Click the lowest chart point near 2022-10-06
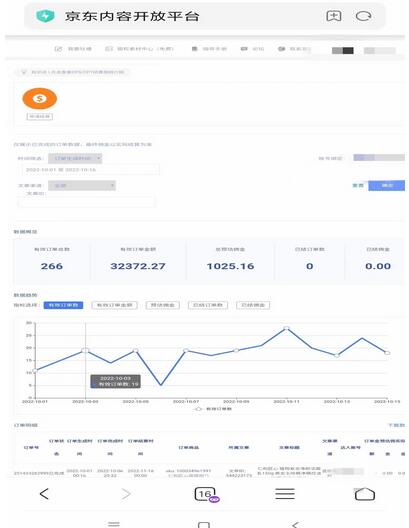 pyautogui.click(x=161, y=385)
